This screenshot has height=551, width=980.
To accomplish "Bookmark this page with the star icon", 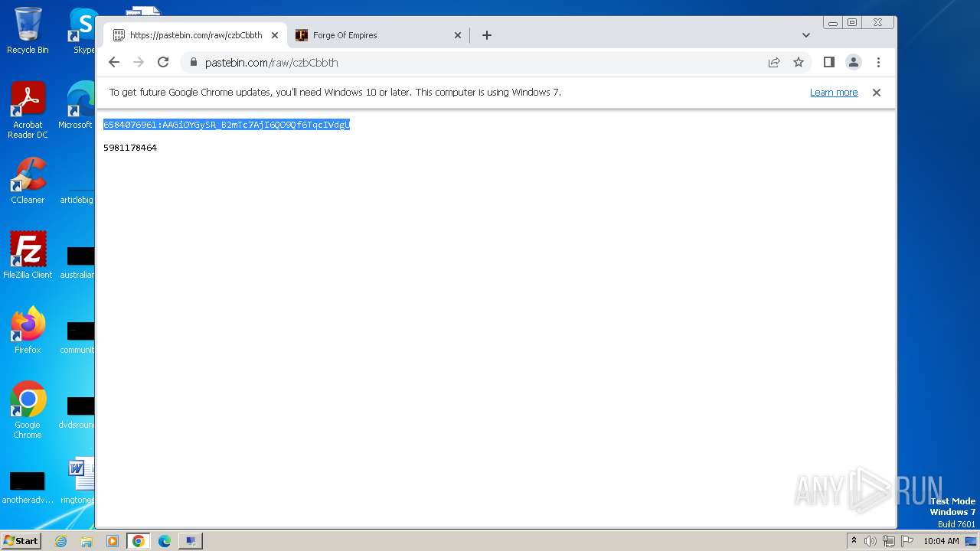I will pyautogui.click(x=799, y=63).
